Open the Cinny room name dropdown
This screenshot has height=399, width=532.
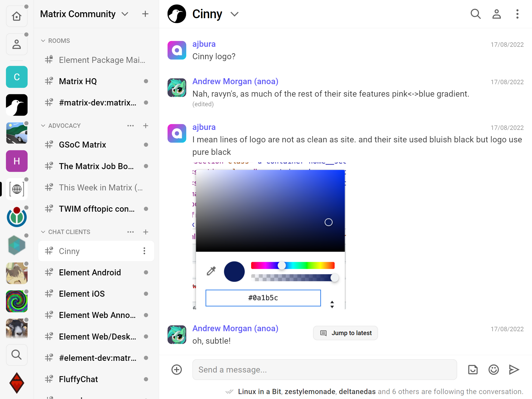234,14
